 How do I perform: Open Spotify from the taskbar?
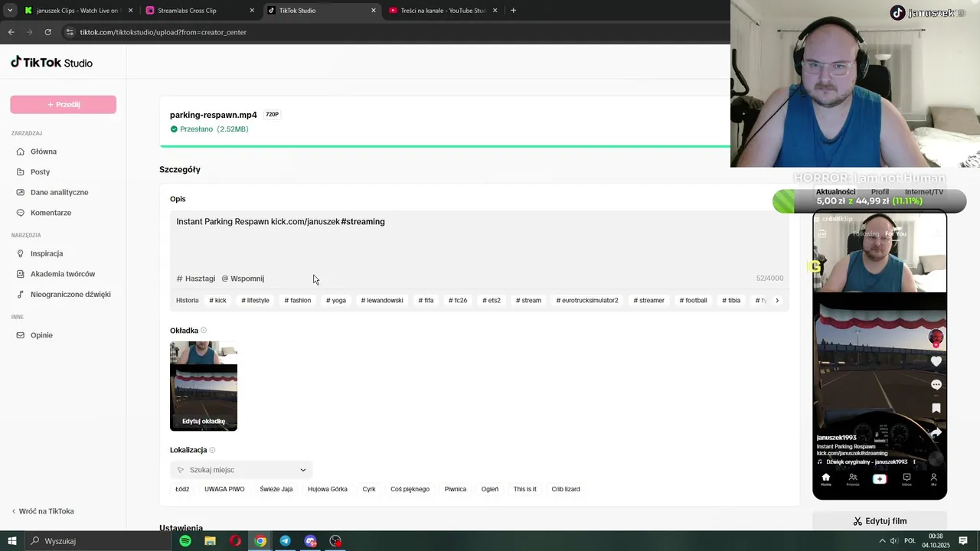pos(185,541)
